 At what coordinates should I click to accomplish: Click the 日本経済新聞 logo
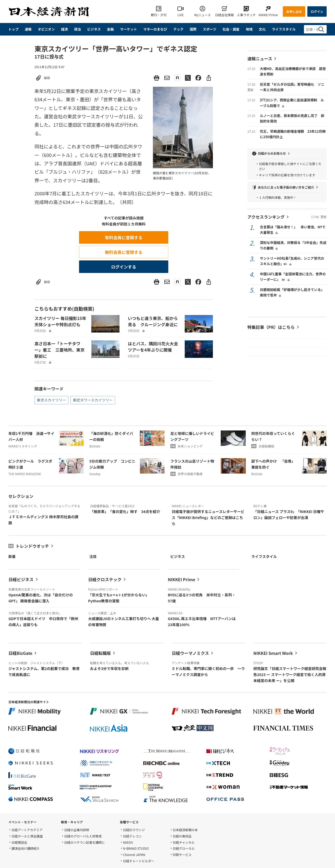coord(49,11)
